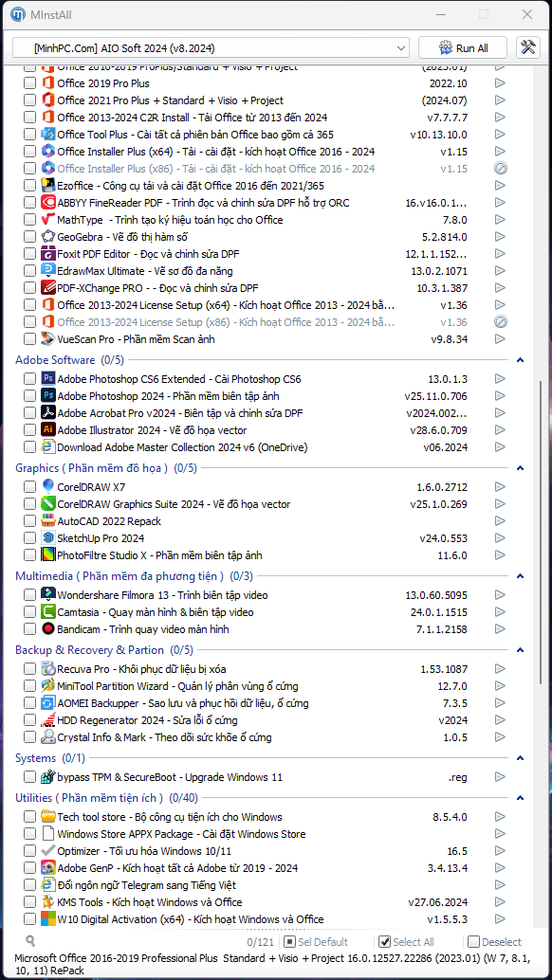Click the settings tools icon beside Run All
552x980 pixels.
click(x=527, y=47)
